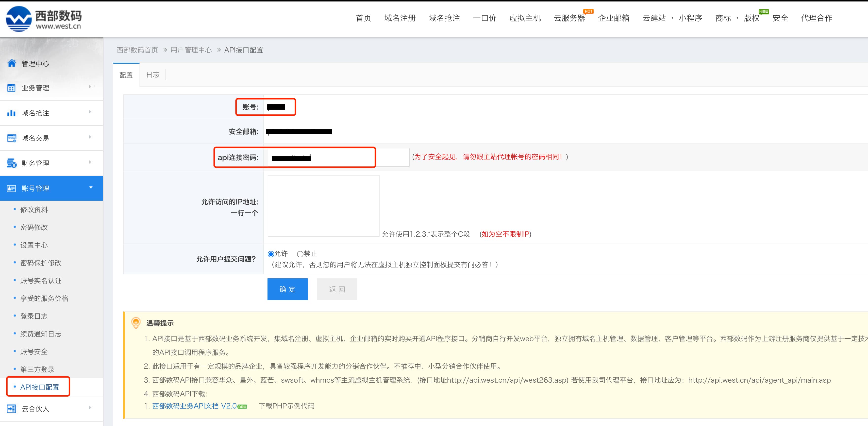The image size is (868, 426).
Task: Open 小程序 in top navigation
Action: pyautogui.click(x=690, y=18)
